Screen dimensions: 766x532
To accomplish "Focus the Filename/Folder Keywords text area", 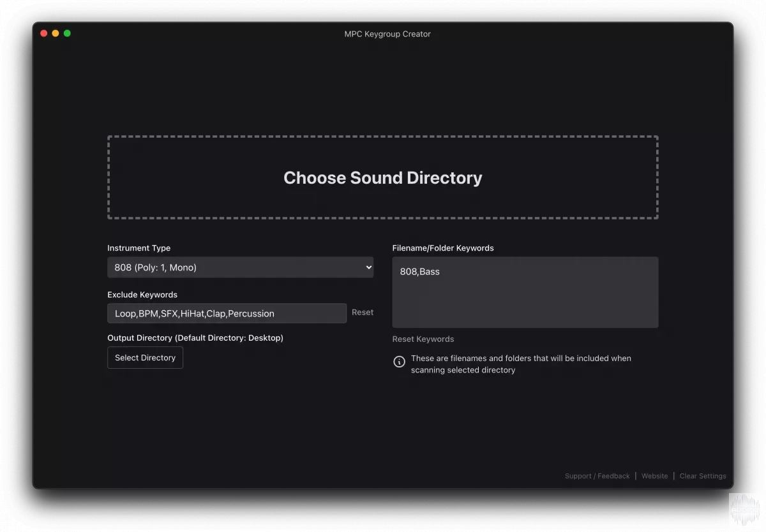I will pos(525,292).
